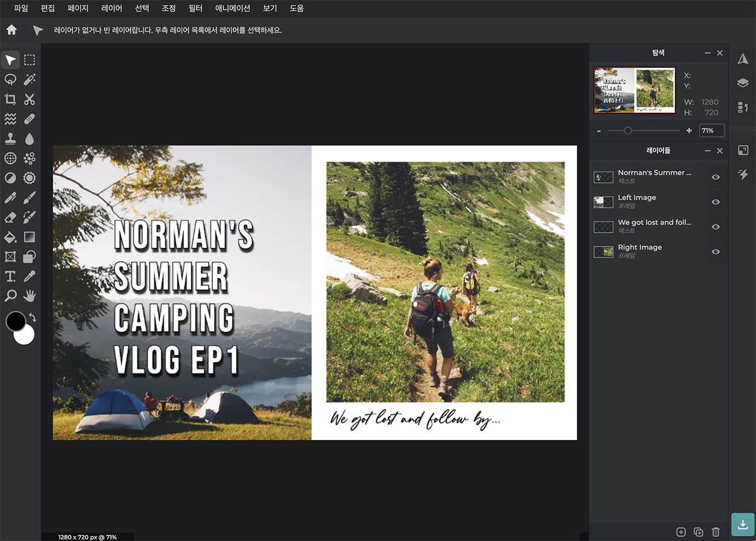Select the Lasso tool
The height and width of the screenshot is (541, 756).
click(10, 79)
